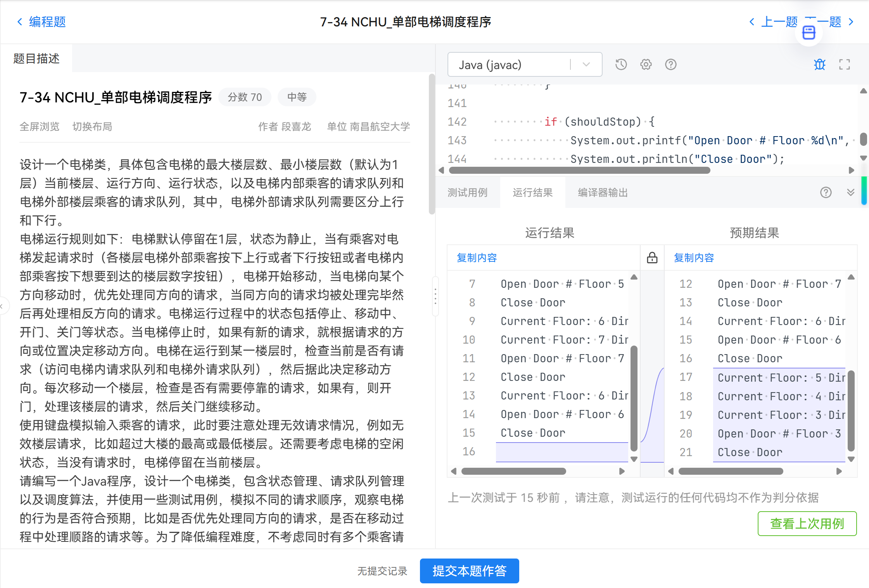The width and height of the screenshot is (869, 588).
Task: Click 提交本题作答 submit button
Action: [469, 571]
